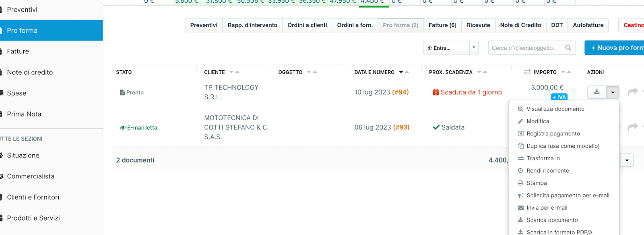Click the download icon for pro forma #94
The height and width of the screenshot is (235, 644).
point(597,92)
